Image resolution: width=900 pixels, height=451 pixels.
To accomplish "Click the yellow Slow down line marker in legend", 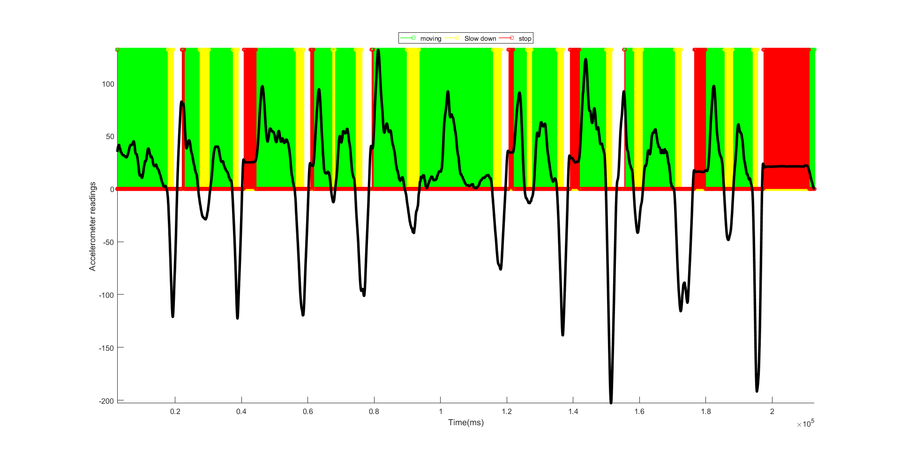I will [453, 38].
